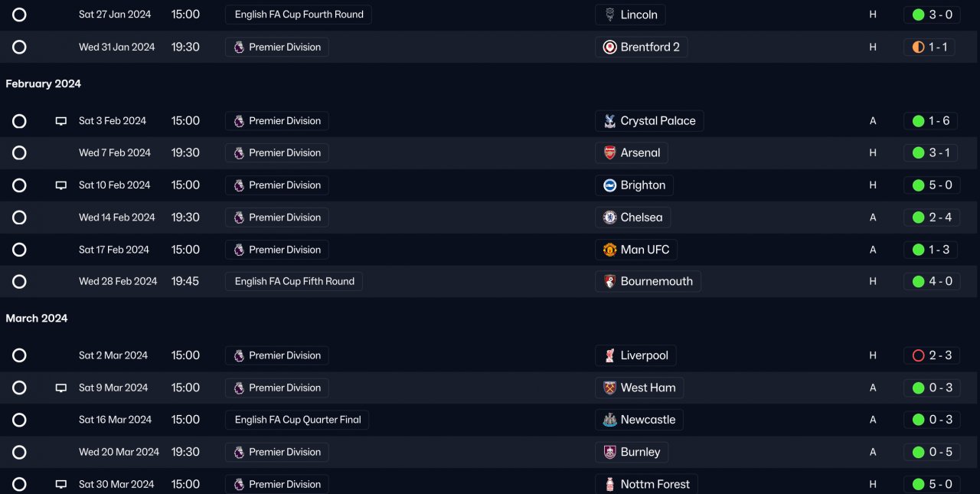Open the Bournemouth team link
Viewport: 980px width, 494px height.
coord(656,282)
